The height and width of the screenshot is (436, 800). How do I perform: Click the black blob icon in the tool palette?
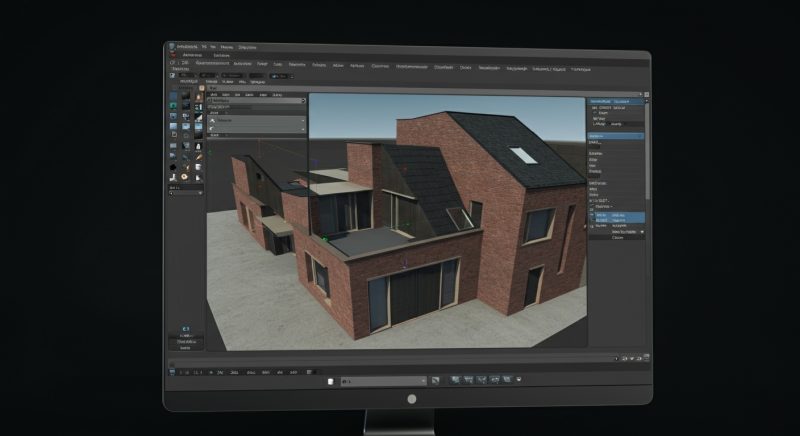[x=173, y=167]
